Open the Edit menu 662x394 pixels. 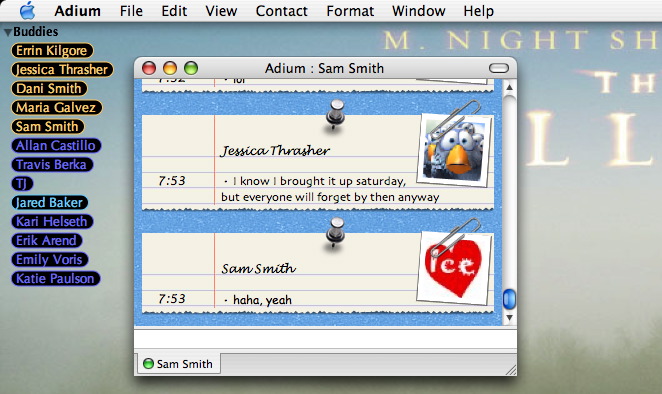pos(174,11)
